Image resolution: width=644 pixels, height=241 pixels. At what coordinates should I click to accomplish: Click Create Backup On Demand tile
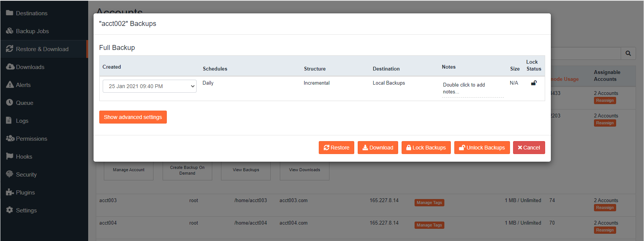pyautogui.click(x=187, y=170)
